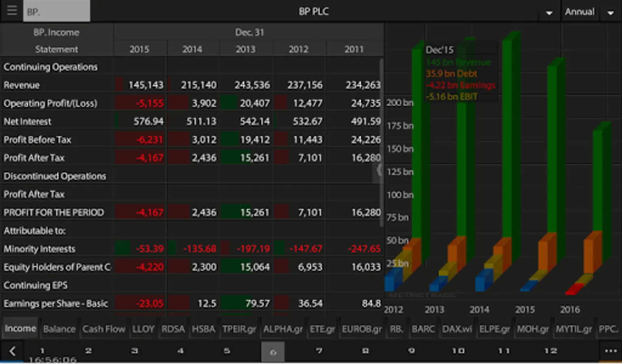Image resolution: width=622 pixels, height=364 pixels.
Task: Open the dropdown arrow beside BP PLC
Action: (549, 13)
